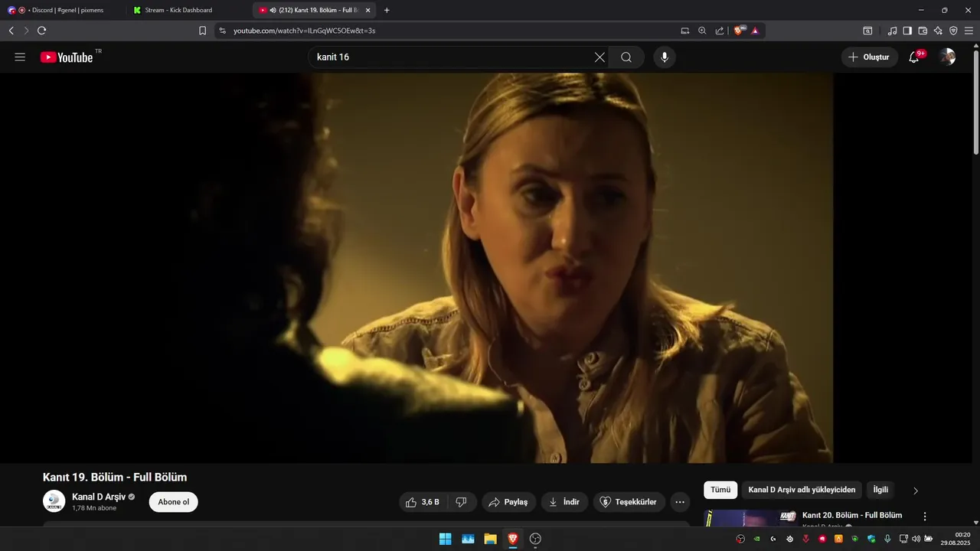The height and width of the screenshot is (551, 980).
Task: Open the tab search toolbar icon
Action: point(867,31)
